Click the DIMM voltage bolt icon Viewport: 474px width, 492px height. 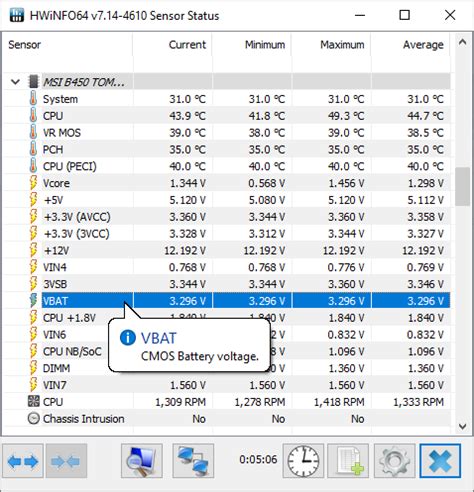33,368
